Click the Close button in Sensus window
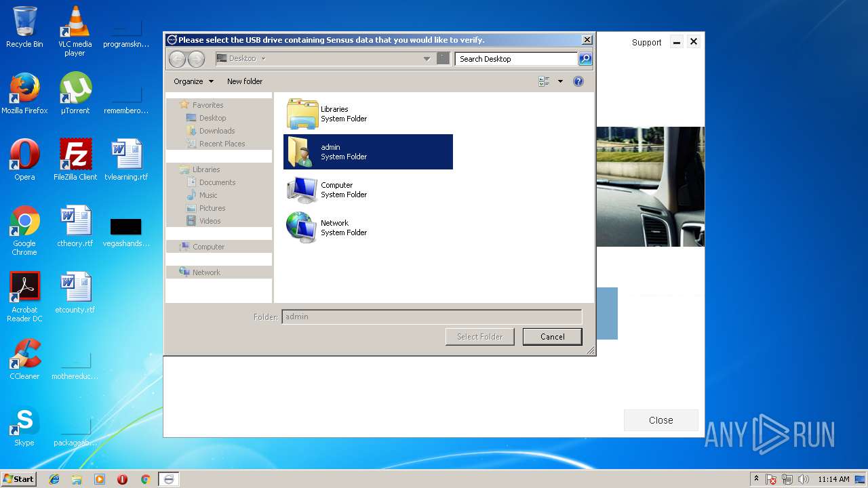868x488 pixels. 661,420
